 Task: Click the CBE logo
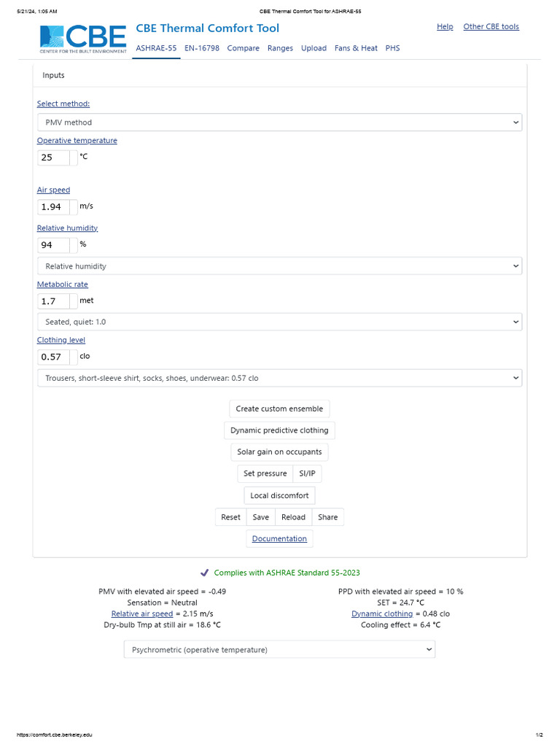[83, 39]
